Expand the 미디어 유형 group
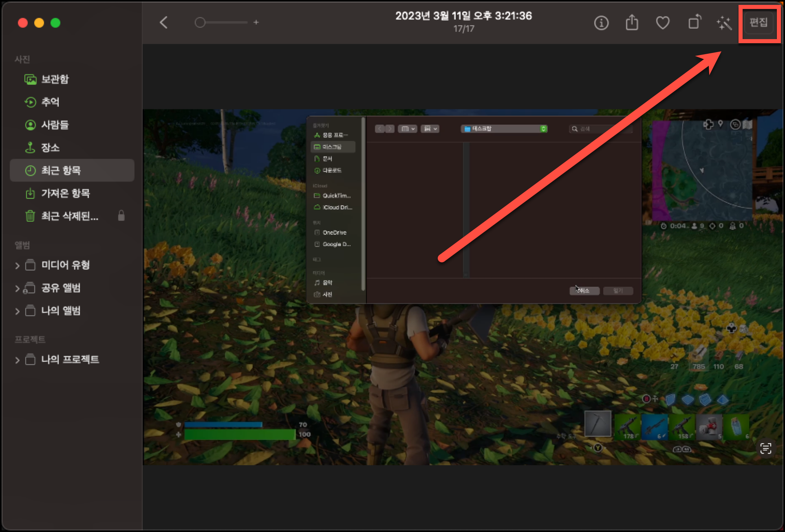This screenshot has width=785, height=532. (17, 266)
